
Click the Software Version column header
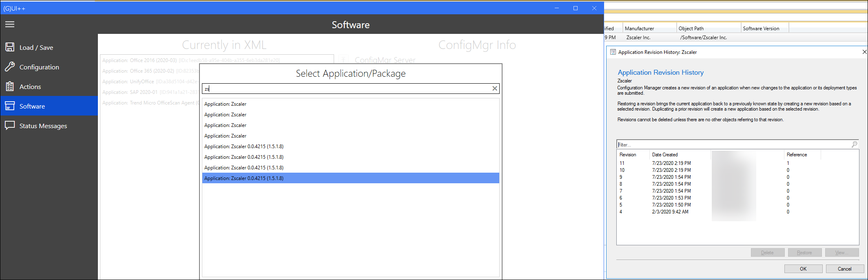coord(765,28)
